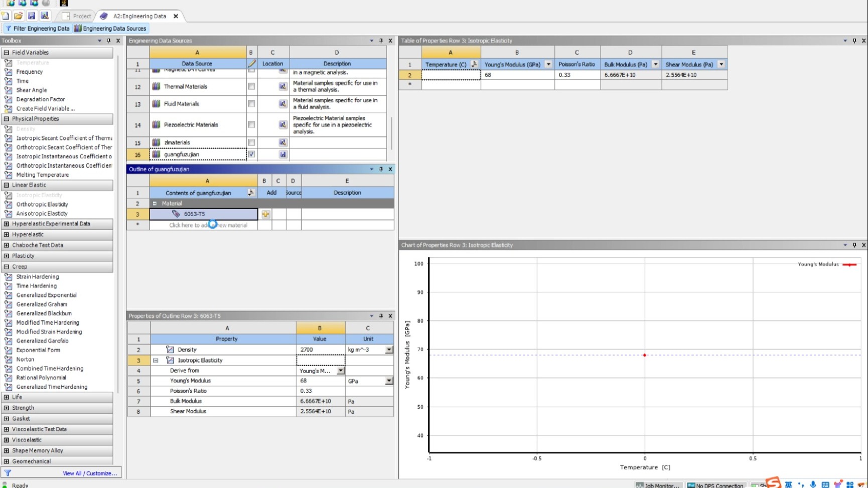Image resolution: width=868 pixels, height=488 pixels.
Task: Expand the Hyperelastic toolbox group
Action: [x=7, y=234]
